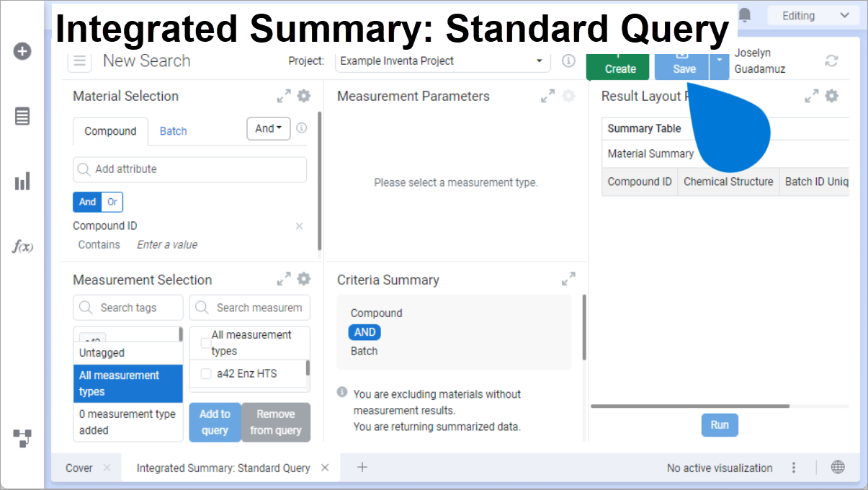Open Material Selection settings gear
Viewport: 868px width, 490px height.
click(303, 95)
